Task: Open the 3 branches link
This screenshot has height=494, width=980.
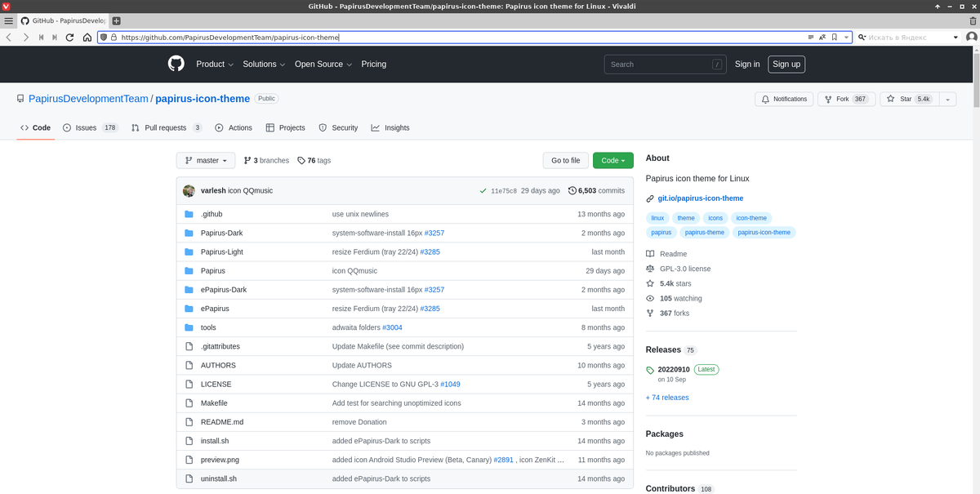Action: (x=266, y=161)
